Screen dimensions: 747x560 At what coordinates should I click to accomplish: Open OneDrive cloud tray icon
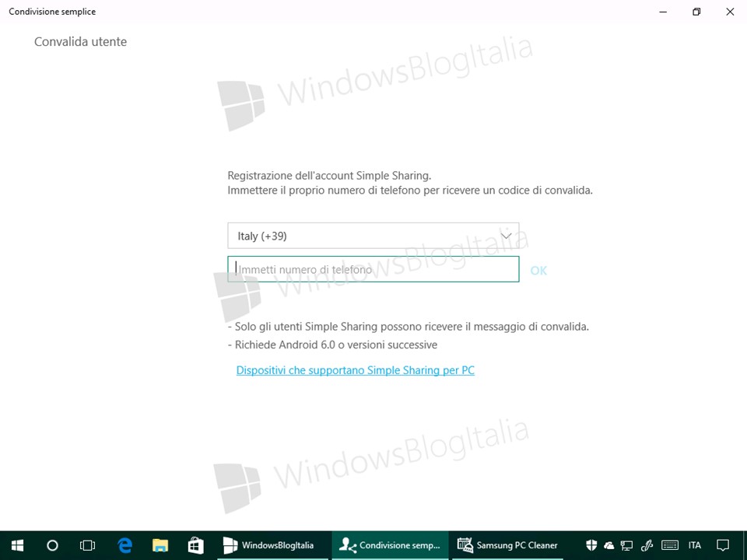pyautogui.click(x=608, y=546)
